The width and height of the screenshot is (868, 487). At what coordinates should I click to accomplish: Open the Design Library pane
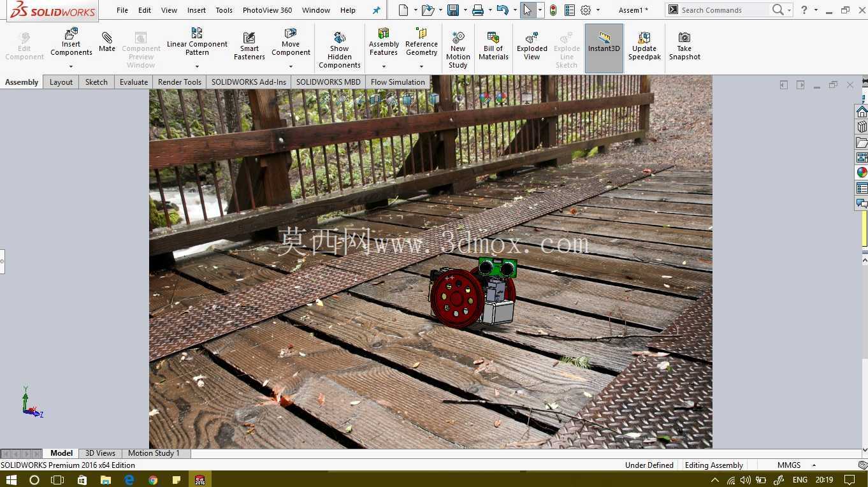click(862, 127)
